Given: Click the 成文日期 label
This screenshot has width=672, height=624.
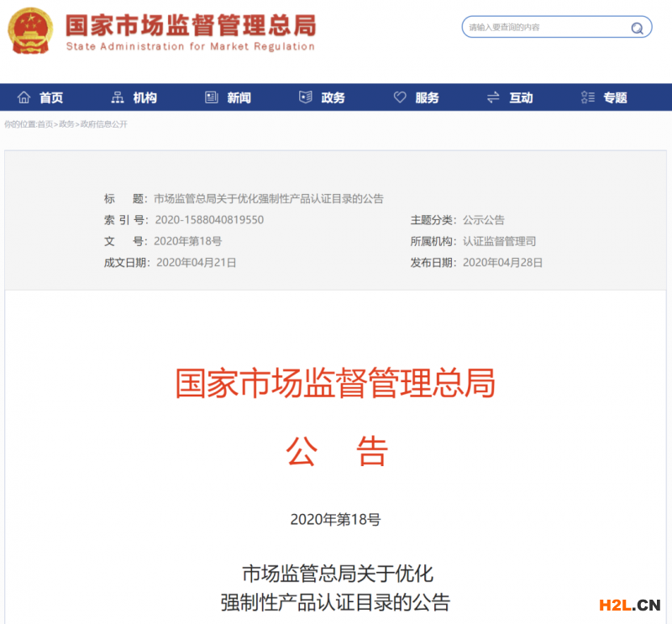Looking at the screenshot, I should click(x=127, y=262).
